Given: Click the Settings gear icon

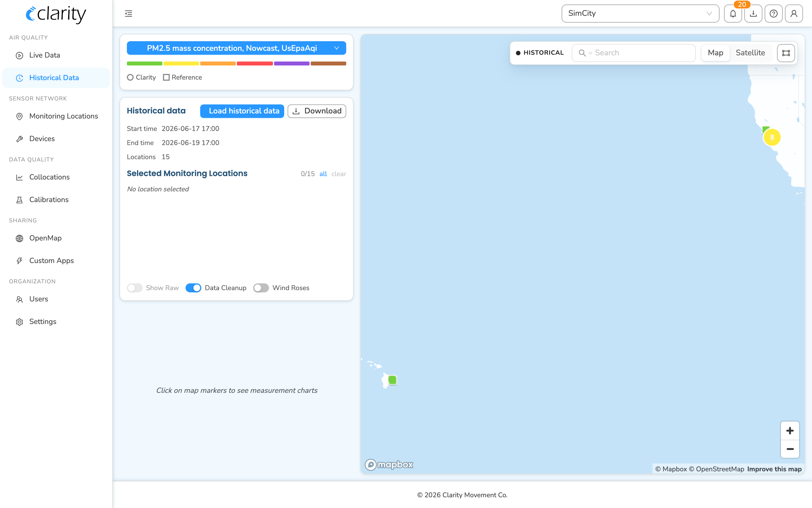Looking at the screenshot, I should pyautogui.click(x=19, y=322).
